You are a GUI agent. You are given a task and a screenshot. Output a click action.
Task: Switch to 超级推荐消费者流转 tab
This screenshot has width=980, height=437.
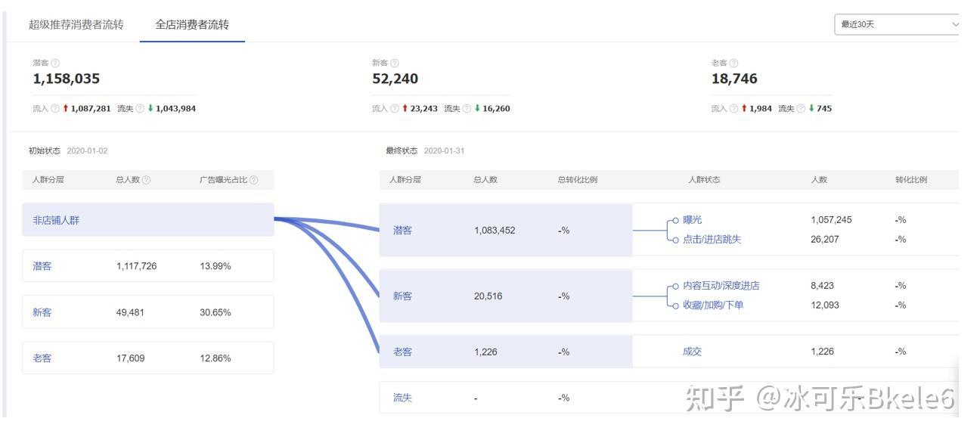[76, 24]
